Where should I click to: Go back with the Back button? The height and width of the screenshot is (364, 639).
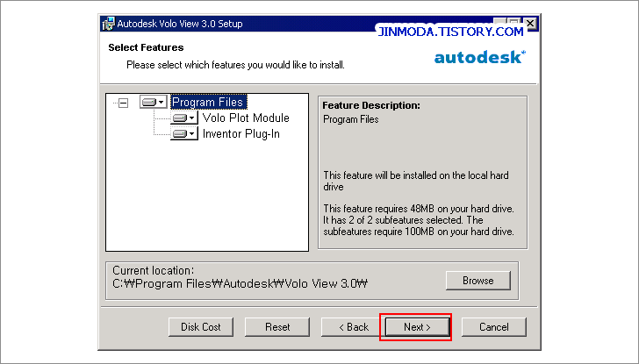pyautogui.click(x=354, y=327)
